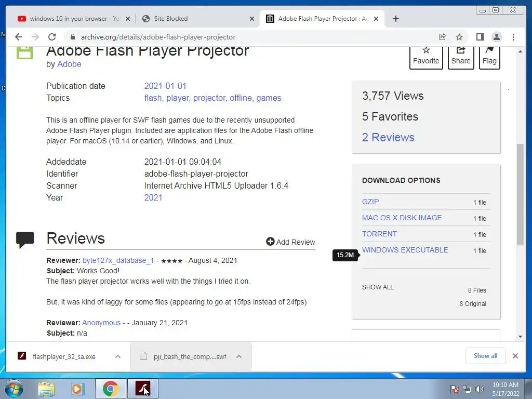Open the games topic link
532x399 pixels.
[x=269, y=98]
